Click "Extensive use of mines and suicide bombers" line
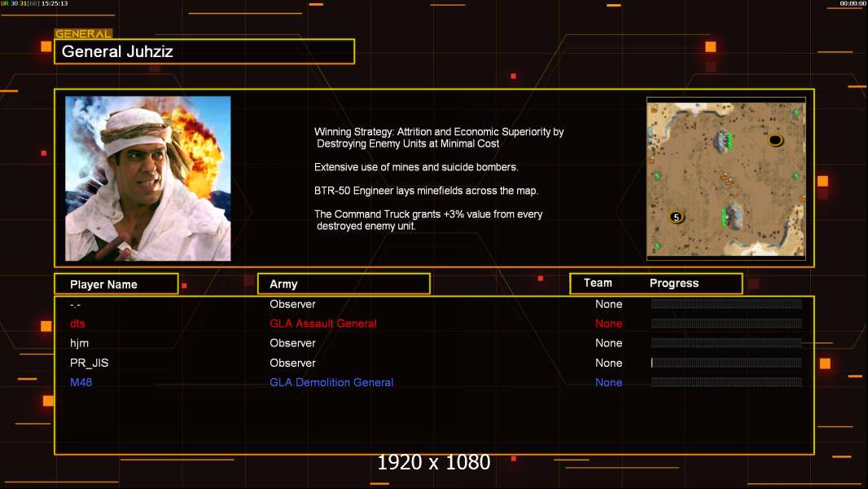Image resolution: width=868 pixels, height=489 pixels. point(416,167)
